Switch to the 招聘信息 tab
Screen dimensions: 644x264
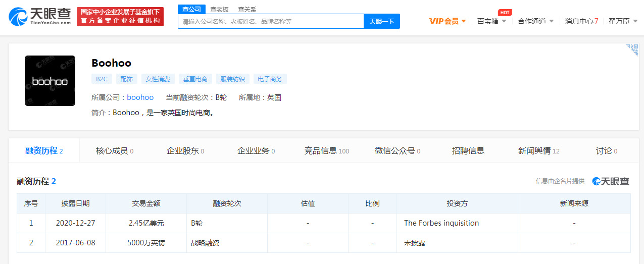(x=468, y=150)
